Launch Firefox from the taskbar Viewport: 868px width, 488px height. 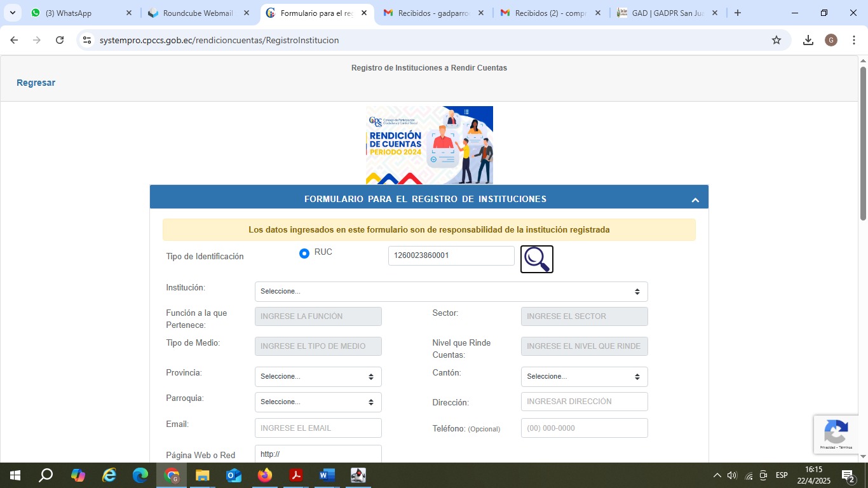265,475
